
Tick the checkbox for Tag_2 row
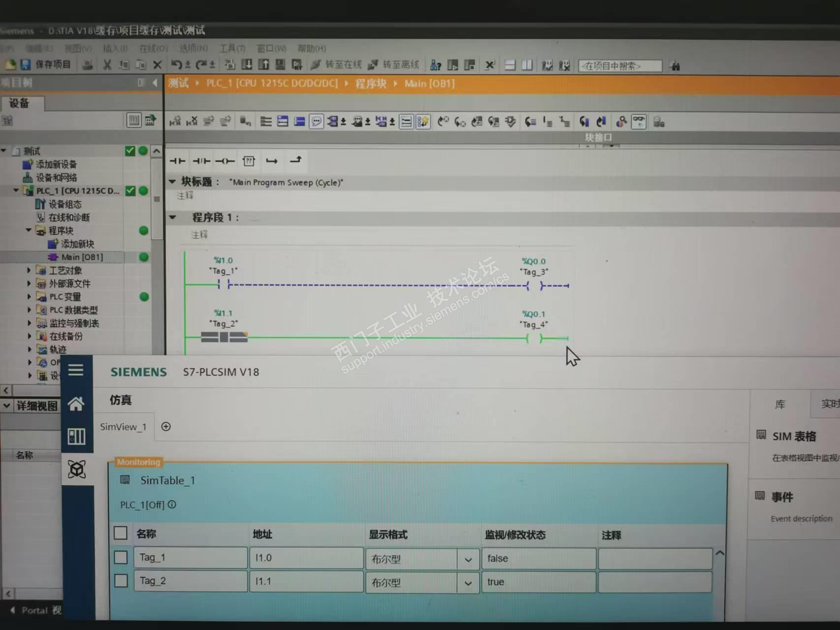tap(121, 581)
